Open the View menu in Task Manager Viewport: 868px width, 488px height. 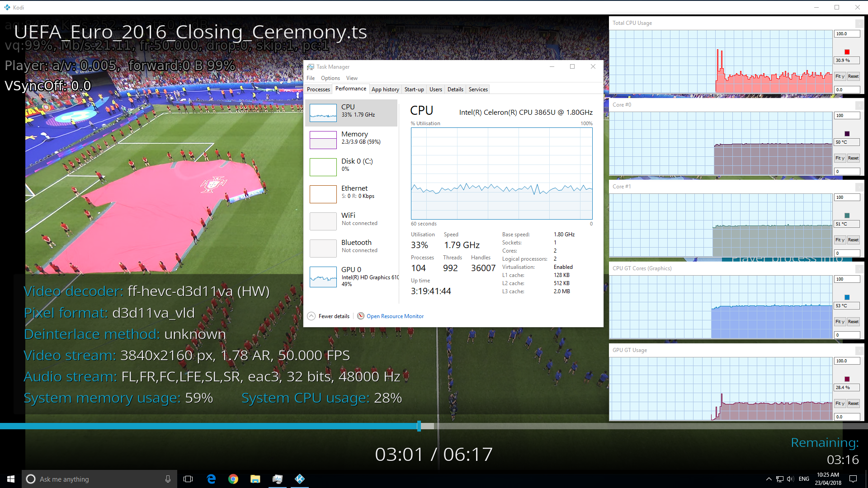[x=352, y=78]
